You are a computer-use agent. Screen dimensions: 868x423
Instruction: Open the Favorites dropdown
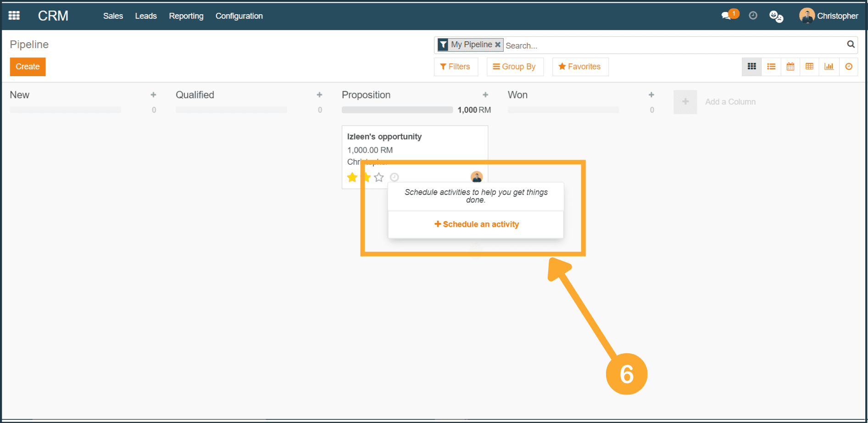580,67
